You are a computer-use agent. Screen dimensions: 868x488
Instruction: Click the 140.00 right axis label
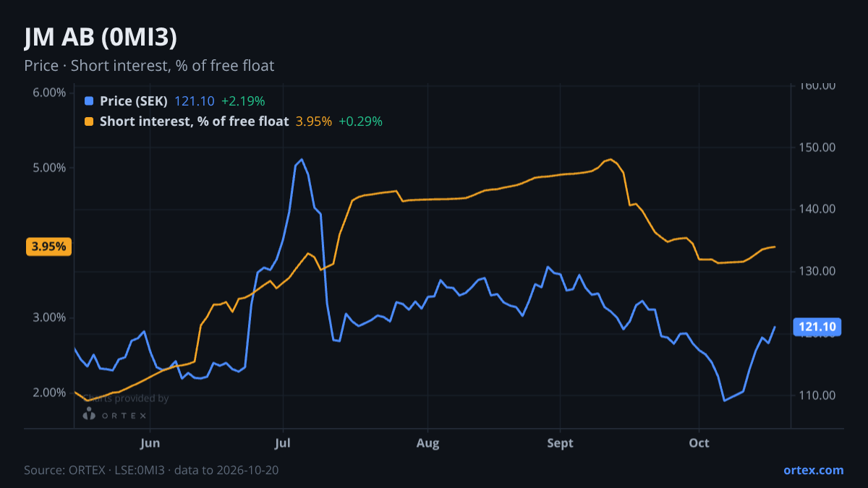coord(817,209)
